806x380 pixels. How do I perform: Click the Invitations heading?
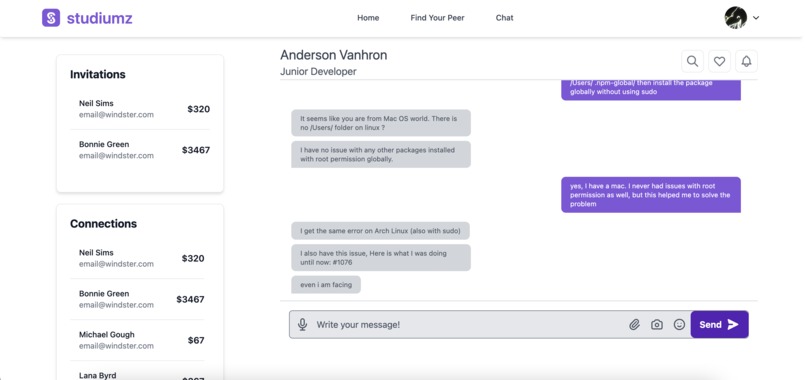tap(98, 75)
